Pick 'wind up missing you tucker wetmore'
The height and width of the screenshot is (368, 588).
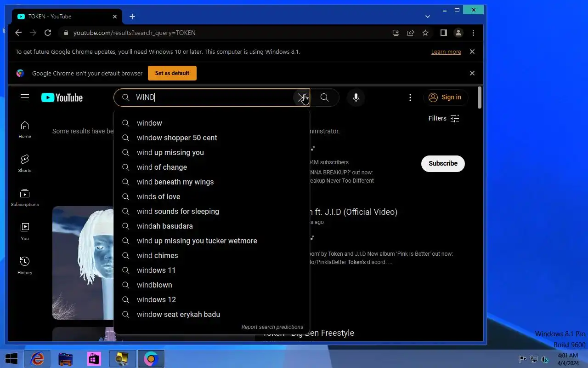212,241
